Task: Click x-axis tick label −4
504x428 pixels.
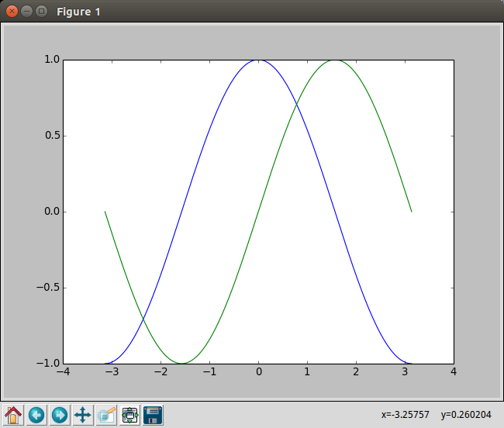Action: (x=63, y=371)
